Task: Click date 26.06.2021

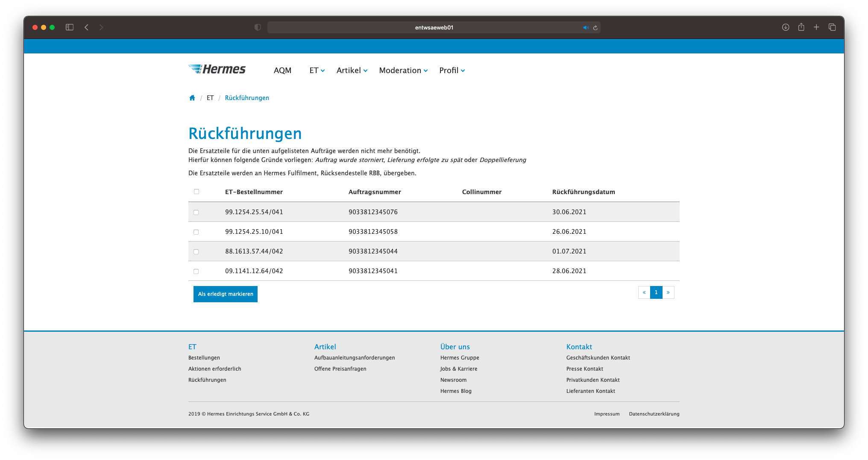Action: point(569,232)
